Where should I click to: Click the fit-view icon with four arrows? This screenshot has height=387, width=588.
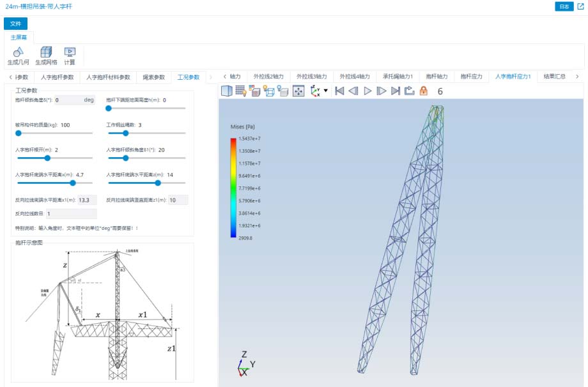[298, 91]
